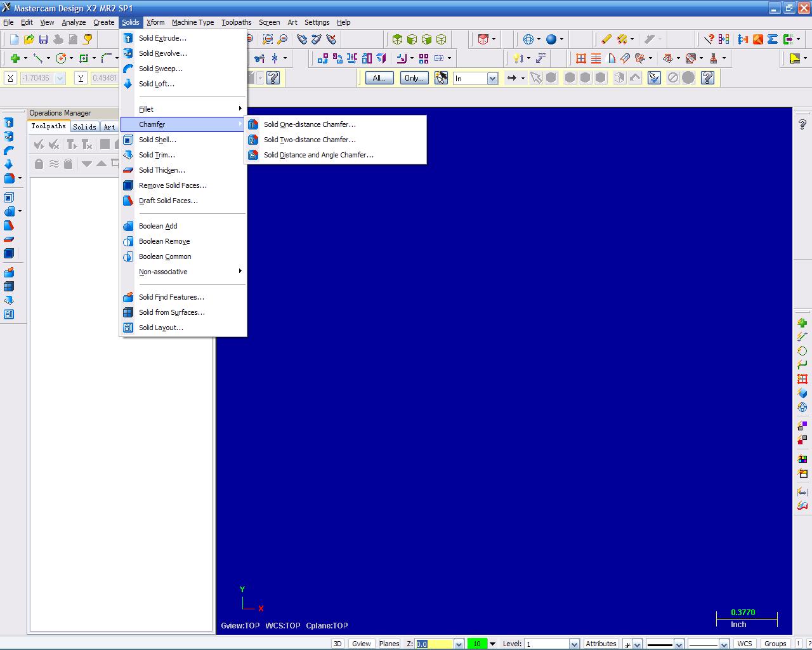This screenshot has height=650, width=812.
Task: Click the All... selection button
Action: [x=379, y=78]
